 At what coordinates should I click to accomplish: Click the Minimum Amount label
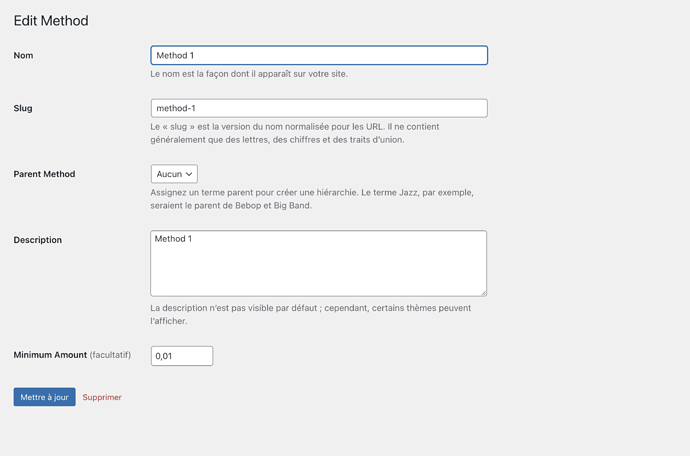click(50, 355)
